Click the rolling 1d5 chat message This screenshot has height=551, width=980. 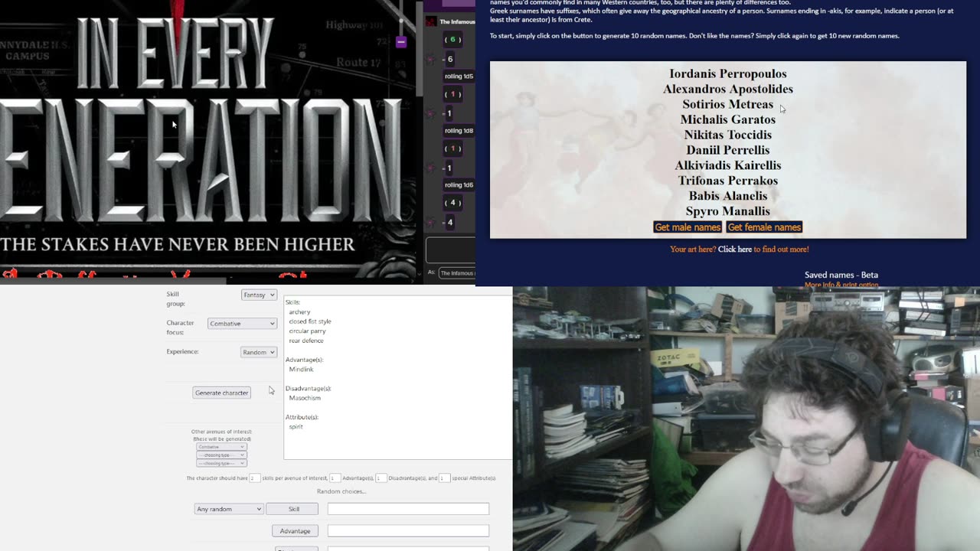[459, 77]
